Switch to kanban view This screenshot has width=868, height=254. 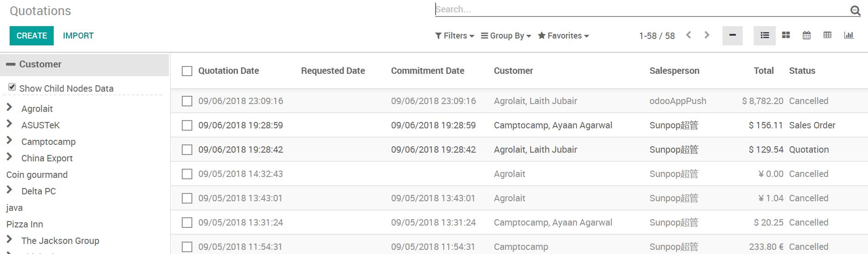coord(786,35)
